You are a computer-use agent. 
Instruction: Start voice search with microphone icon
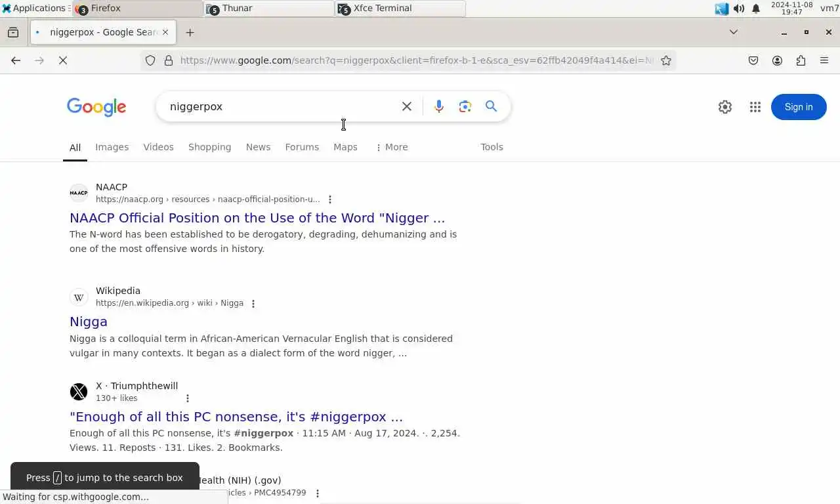[x=439, y=106]
